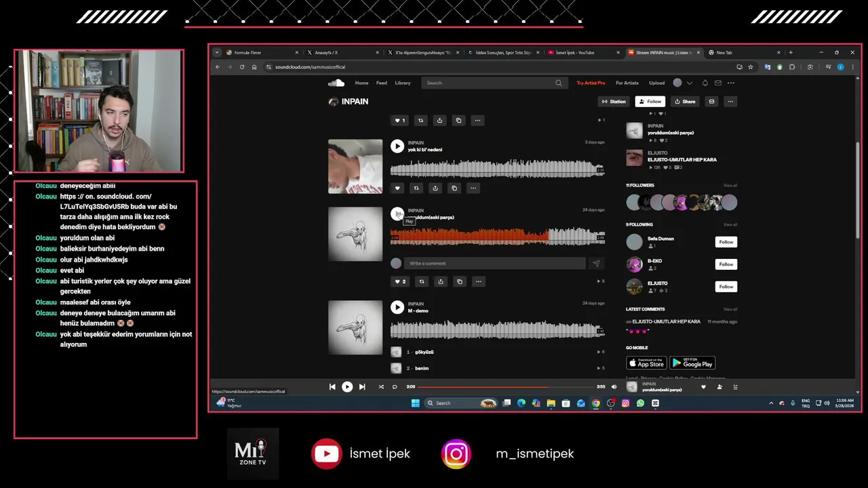Message INPAIN via envelope button
The height and width of the screenshot is (488, 868).
coord(711,102)
